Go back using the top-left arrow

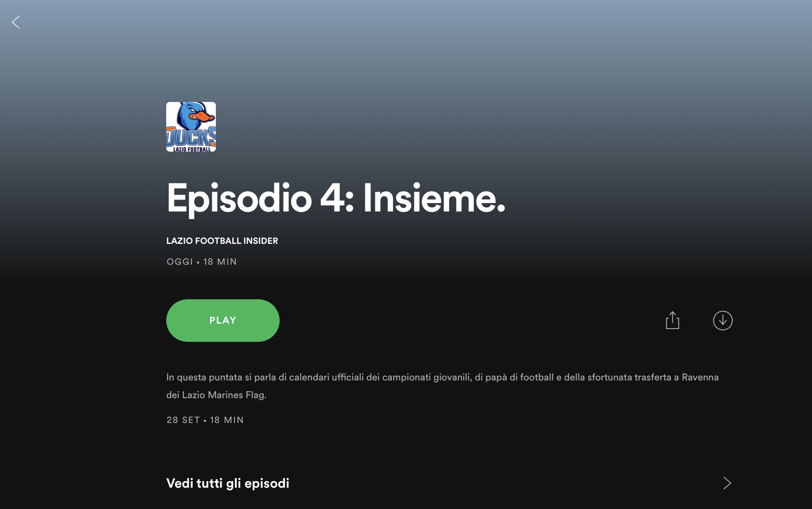(x=16, y=22)
